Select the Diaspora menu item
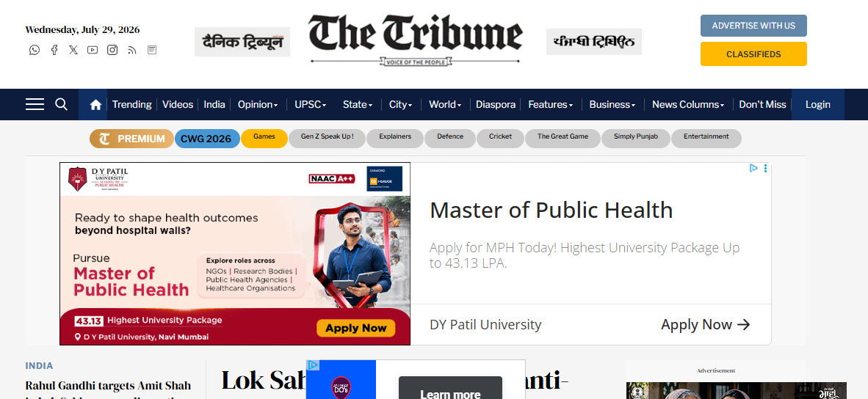This screenshot has height=399, width=868. click(496, 104)
